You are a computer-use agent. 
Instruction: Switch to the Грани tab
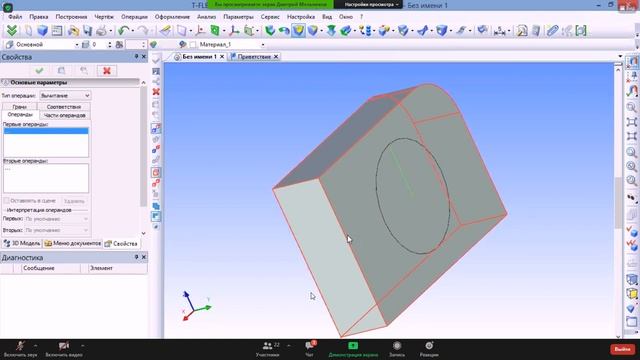point(19,107)
